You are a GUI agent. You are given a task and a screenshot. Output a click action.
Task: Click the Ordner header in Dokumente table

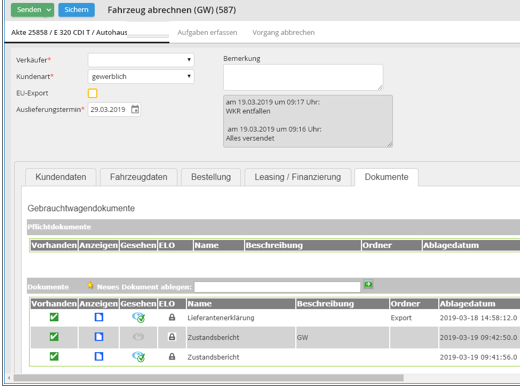pyautogui.click(x=413, y=304)
